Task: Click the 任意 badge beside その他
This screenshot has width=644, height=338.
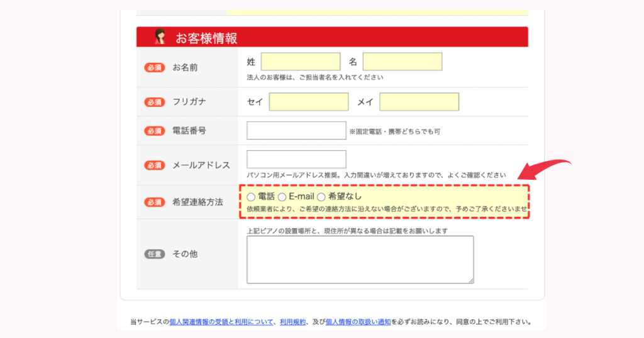Action: click(154, 254)
